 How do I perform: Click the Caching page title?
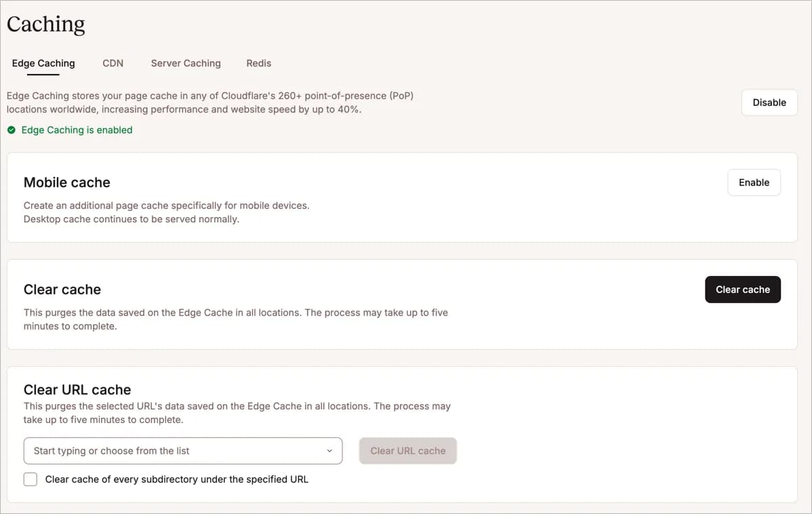click(46, 24)
